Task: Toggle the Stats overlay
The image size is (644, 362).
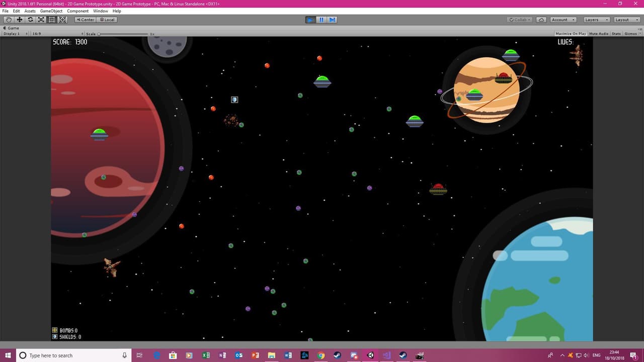Action: 616,34
